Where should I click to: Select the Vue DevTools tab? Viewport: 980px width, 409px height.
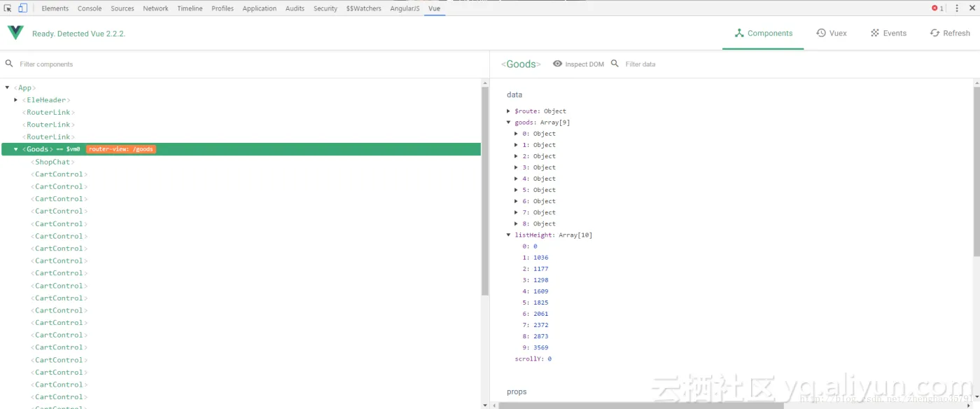[435, 8]
